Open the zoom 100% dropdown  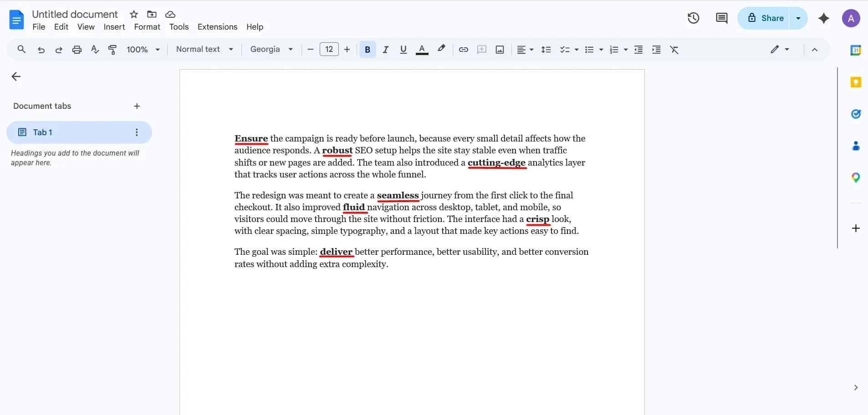coord(143,50)
